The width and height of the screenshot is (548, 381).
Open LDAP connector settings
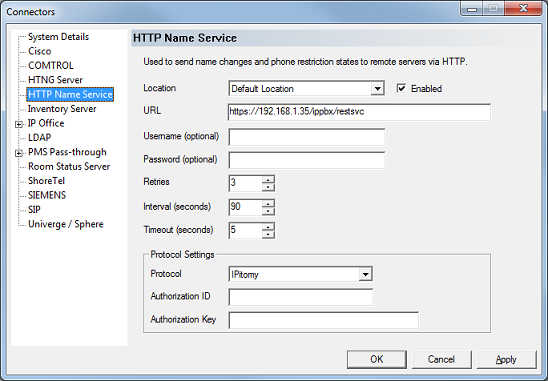point(39,137)
